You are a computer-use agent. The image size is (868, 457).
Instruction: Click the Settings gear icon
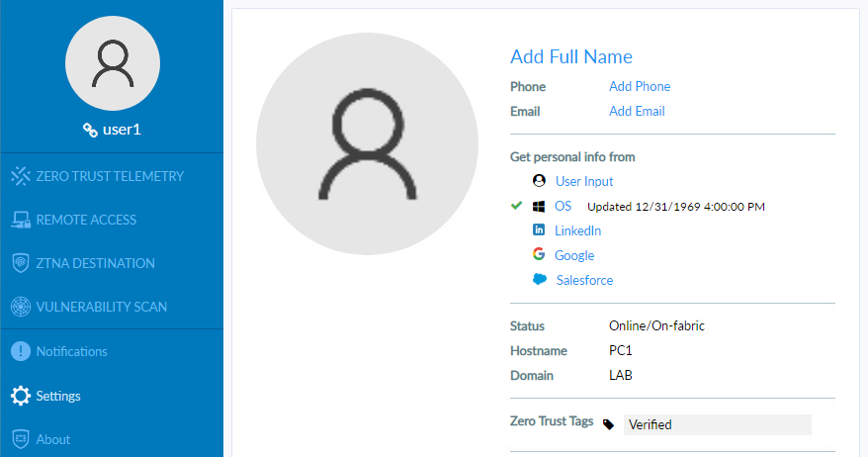(x=21, y=396)
